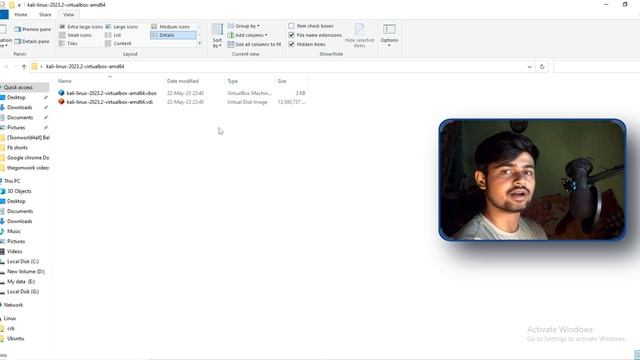Open My data (E:) drive

pos(21,282)
